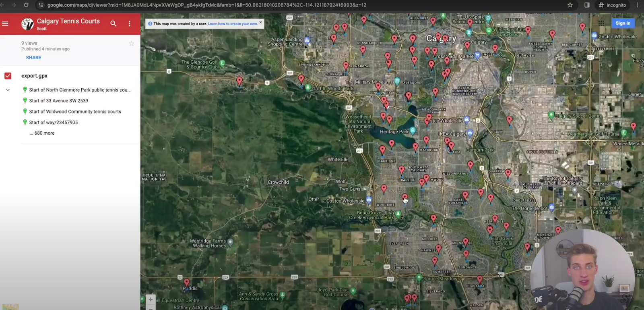Click the browser address bar URL
Viewport: 644px width, 310px height.
tap(206, 5)
